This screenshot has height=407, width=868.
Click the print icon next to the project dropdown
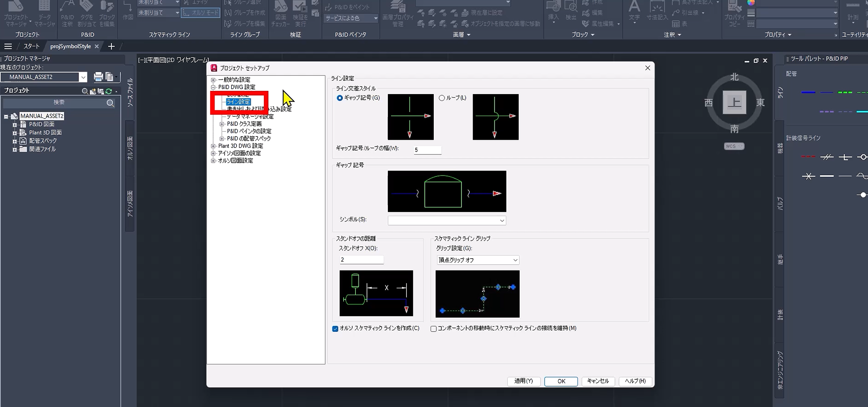[x=98, y=77]
